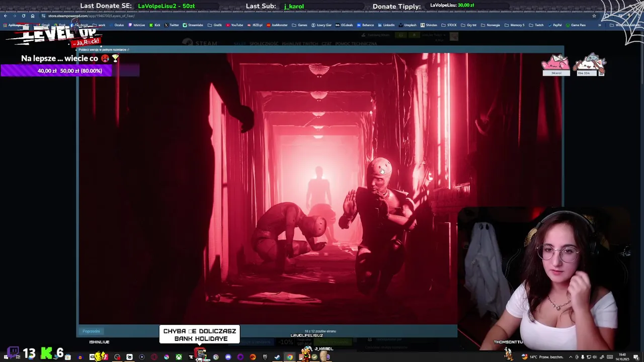This screenshot has width=644, height=362.
Task: Reload the Steam store page
Action: coord(23,16)
